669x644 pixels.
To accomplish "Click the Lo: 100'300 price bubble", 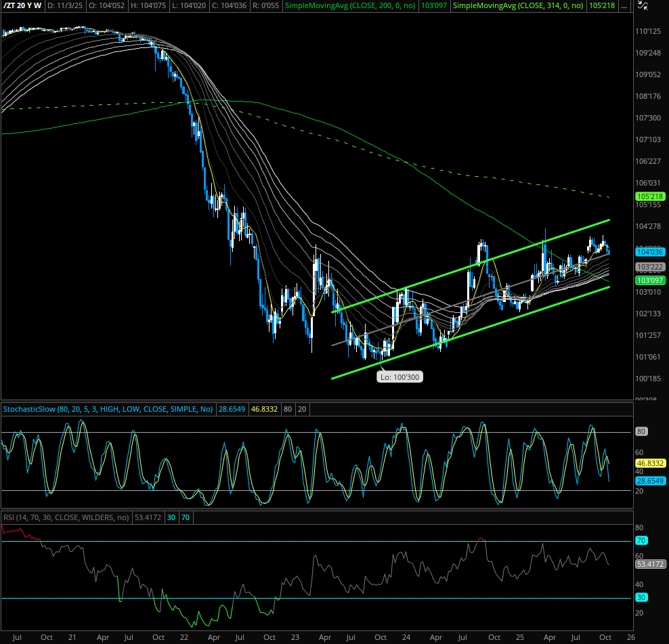I will click(400, 377).
